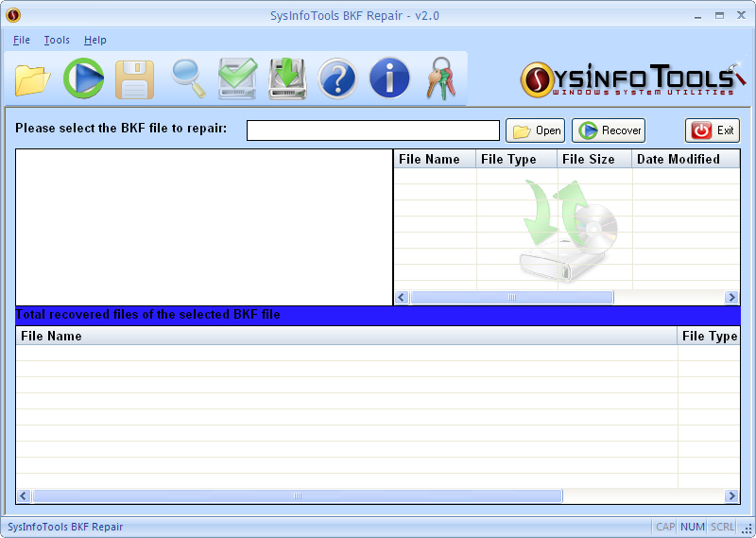Click the keys registration icon
Image resolution: width=756 pixels, height=538 pixels.
(440, 78)
